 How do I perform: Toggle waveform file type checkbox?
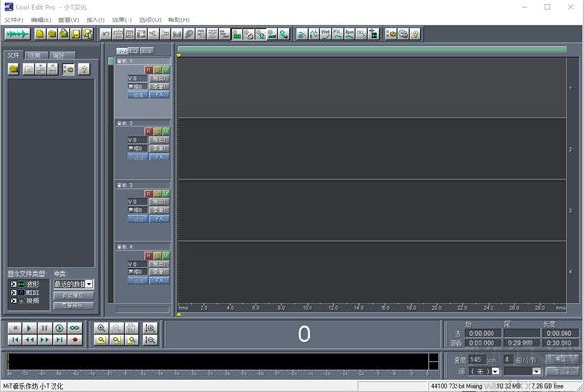[13, 284]
